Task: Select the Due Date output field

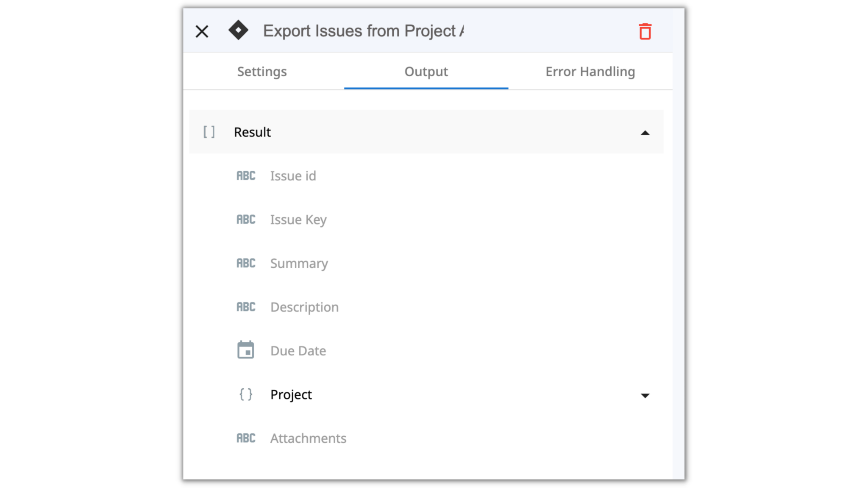Action: point(298,350)
